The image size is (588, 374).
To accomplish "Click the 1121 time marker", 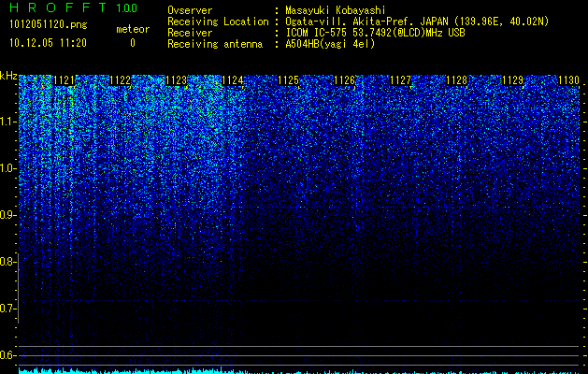I will [x=65, y=80].
